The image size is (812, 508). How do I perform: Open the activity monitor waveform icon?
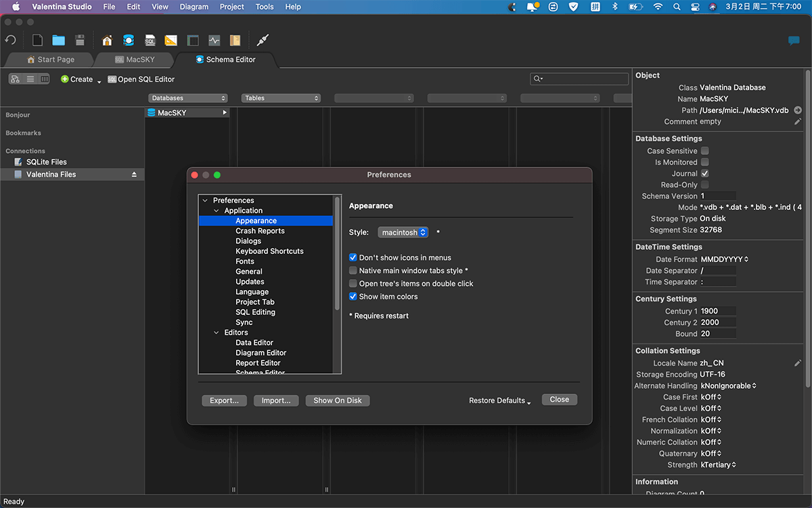coord(215,40)
